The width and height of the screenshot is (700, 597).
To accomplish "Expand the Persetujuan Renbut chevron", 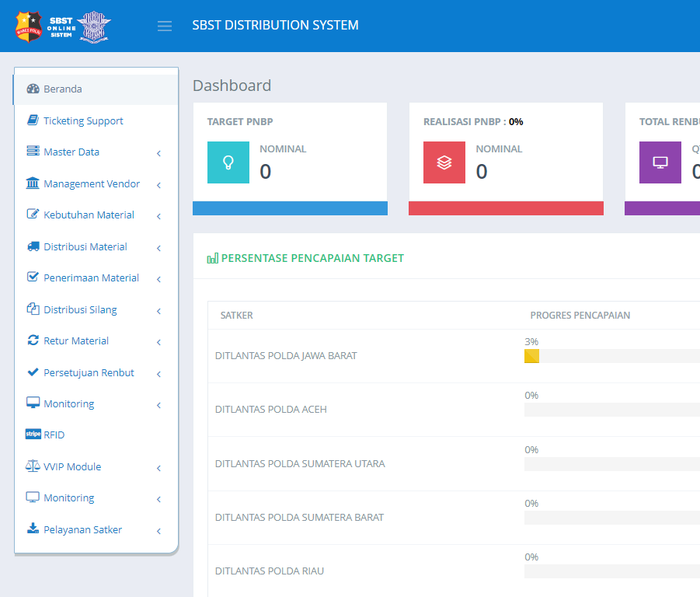I will tap(159, 374).
